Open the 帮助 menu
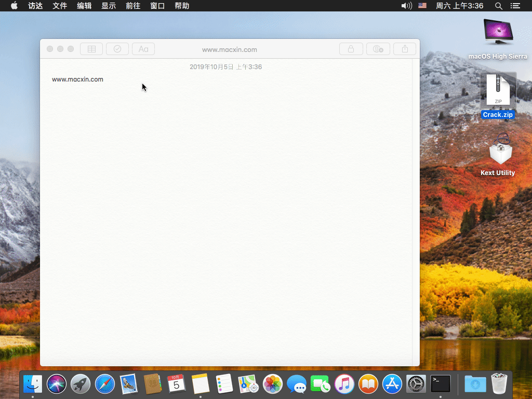 pyautogui.click(x=182, y=6)
